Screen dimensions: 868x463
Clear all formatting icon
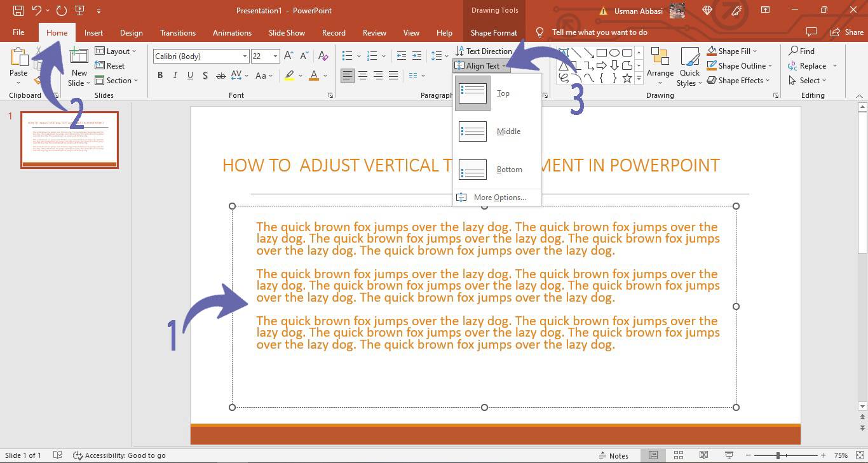(x=323, y=56)
